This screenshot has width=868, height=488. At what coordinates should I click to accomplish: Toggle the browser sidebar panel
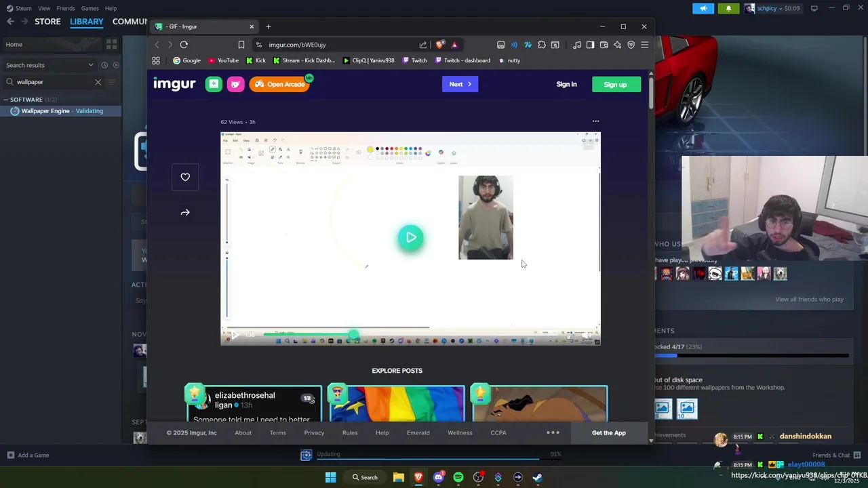click(x=590, y=45)
